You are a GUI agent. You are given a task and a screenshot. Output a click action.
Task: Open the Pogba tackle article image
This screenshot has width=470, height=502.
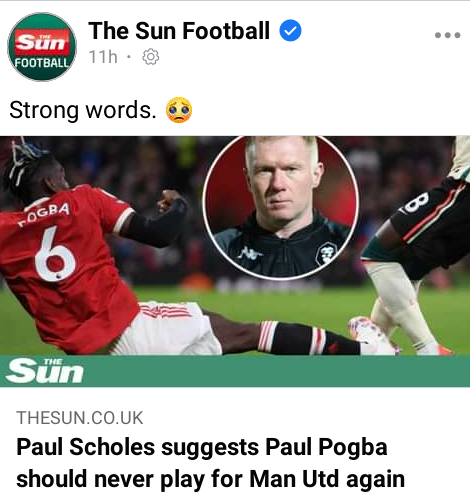(235, 246)
